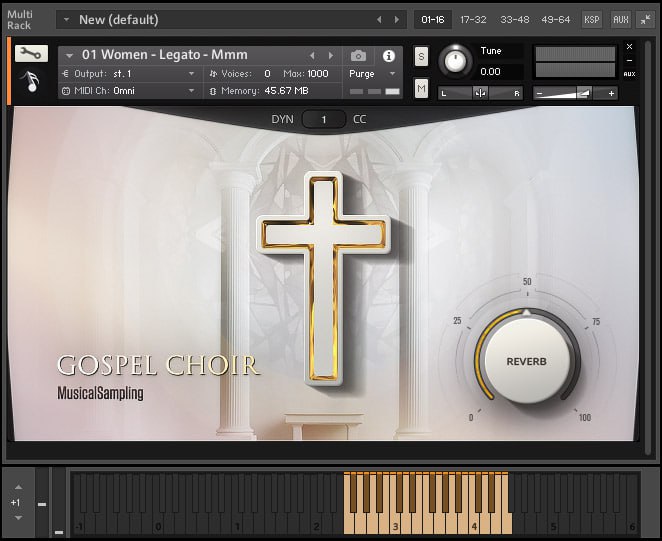Click the keyboard mod wheel strip
The height and width of the screenshot is (541, 662).
pos(59,503)
